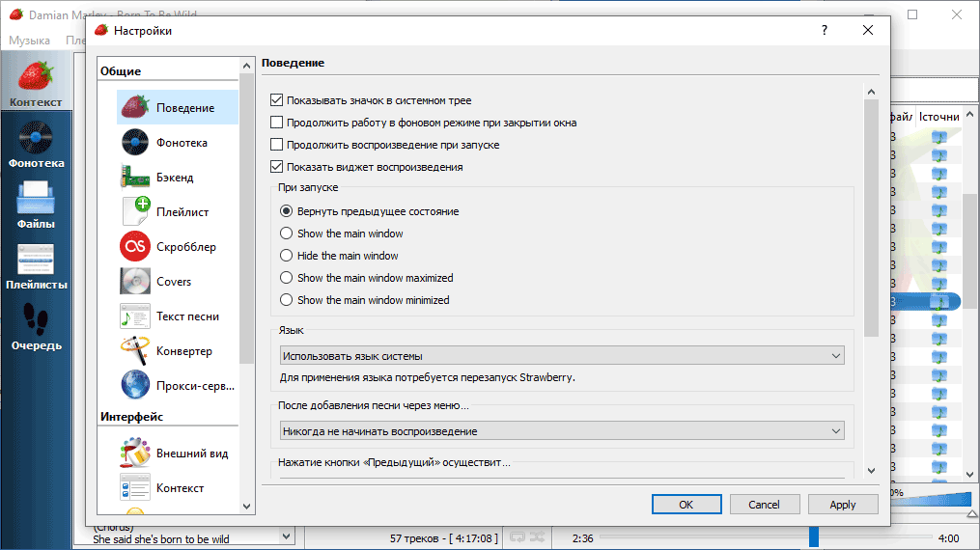This screenshot has width=980, height=550.
Task: Open the Никогда не начинать воспроизведение dropdown
Action: pos(562,430)
